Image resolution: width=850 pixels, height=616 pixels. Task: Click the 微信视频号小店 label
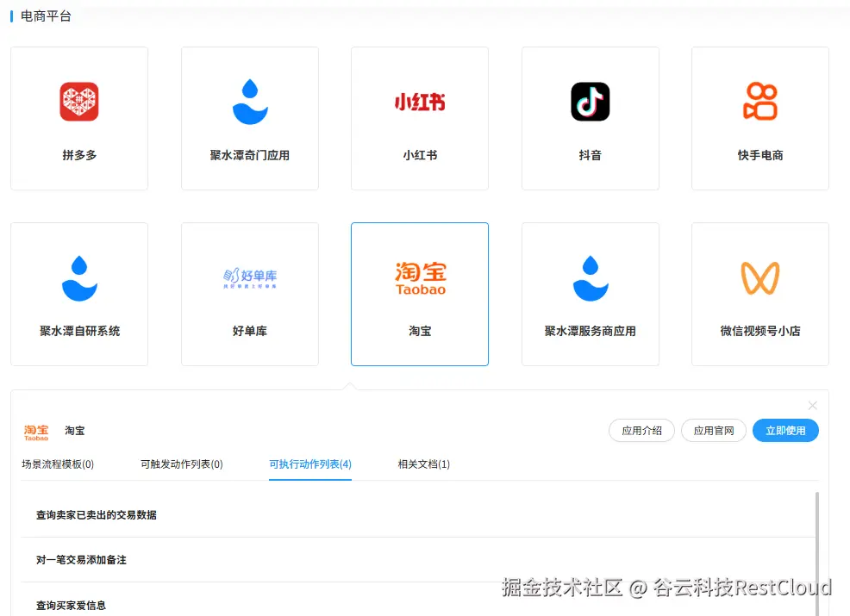pyautogui.click(x=760, y=331)
